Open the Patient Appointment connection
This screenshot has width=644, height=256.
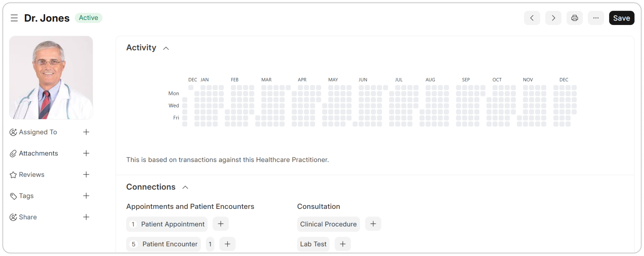tap(172, 224)
